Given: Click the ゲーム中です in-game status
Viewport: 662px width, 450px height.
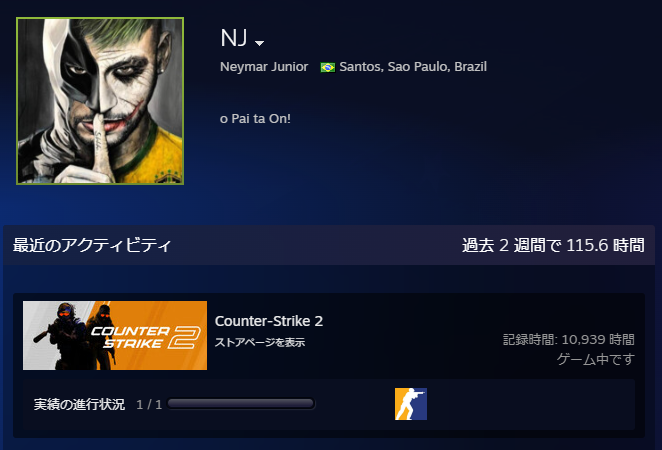Looking at the screenshot, I should pyautogui.click(x=596, y=359).
